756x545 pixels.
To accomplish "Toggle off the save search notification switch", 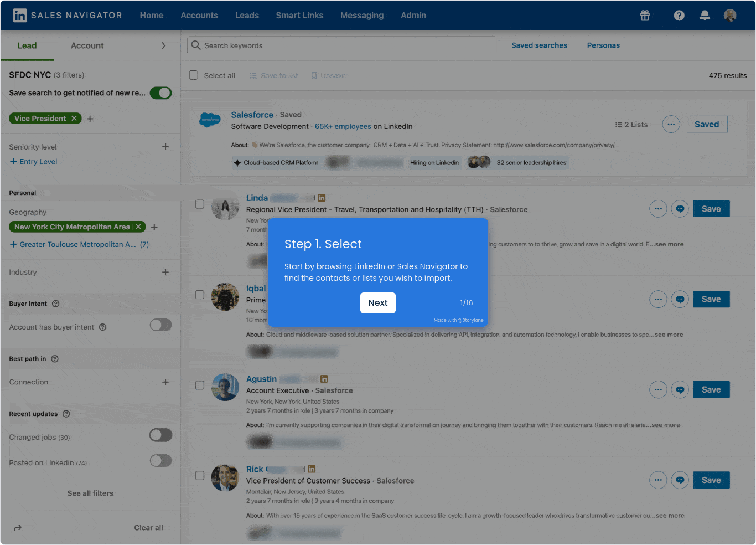I will click(x=160, y=93).
